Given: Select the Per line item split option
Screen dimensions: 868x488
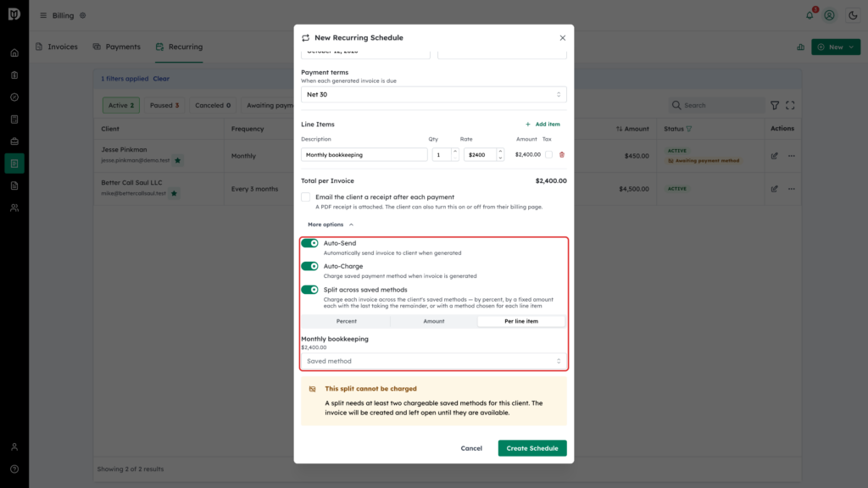Looking at the screenshot, I should tap(521, 321).
